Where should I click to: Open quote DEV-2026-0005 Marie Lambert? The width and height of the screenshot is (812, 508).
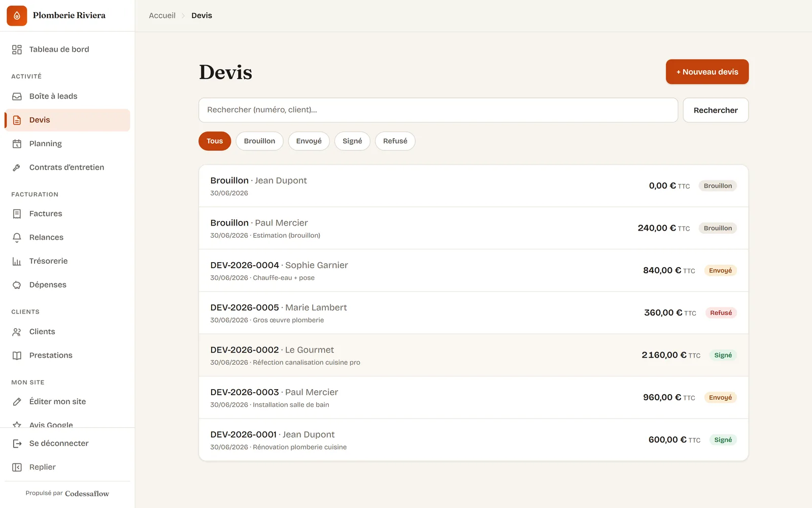473,313
